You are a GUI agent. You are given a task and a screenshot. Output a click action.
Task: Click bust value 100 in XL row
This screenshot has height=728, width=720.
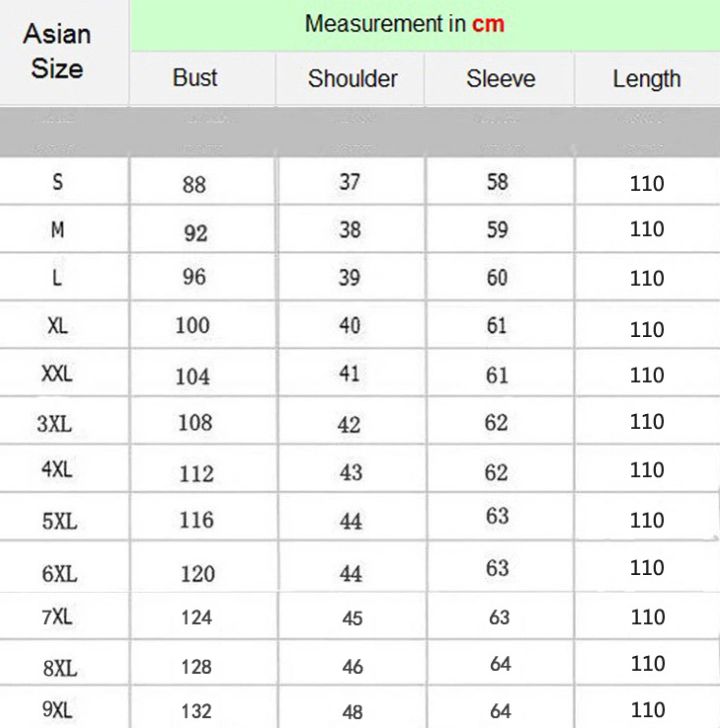click(x=193, y=325)
